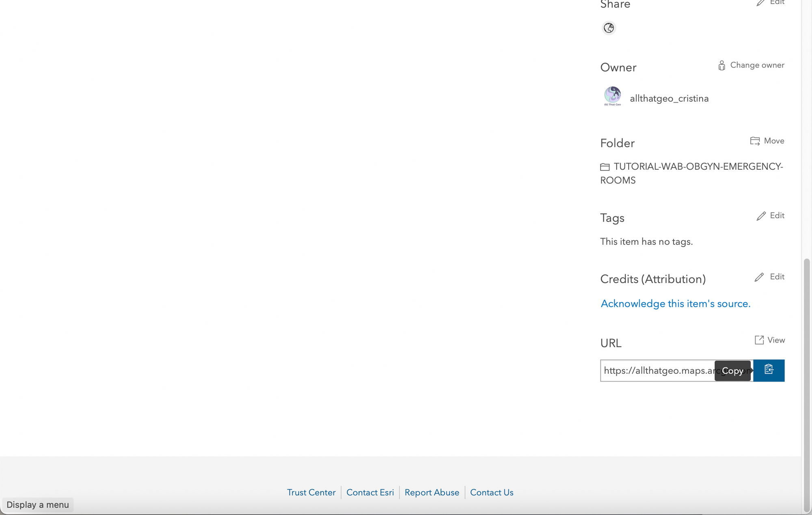Click the Report Abuse link

point(432,492)
